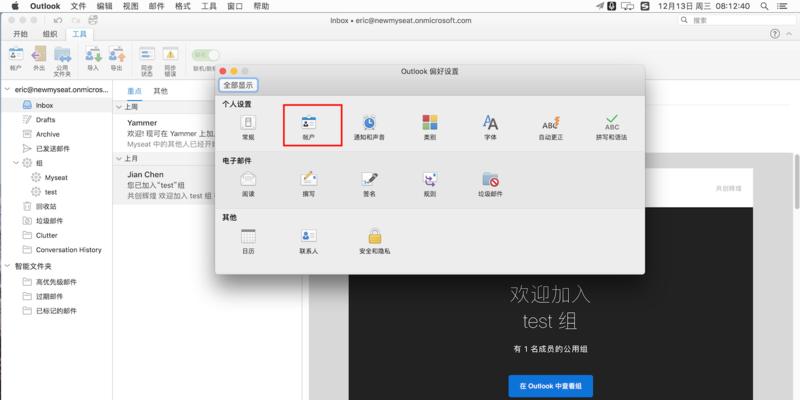Open the 视图 menu in the menu bar
This screenshot has height=400, width=800.
131,6
